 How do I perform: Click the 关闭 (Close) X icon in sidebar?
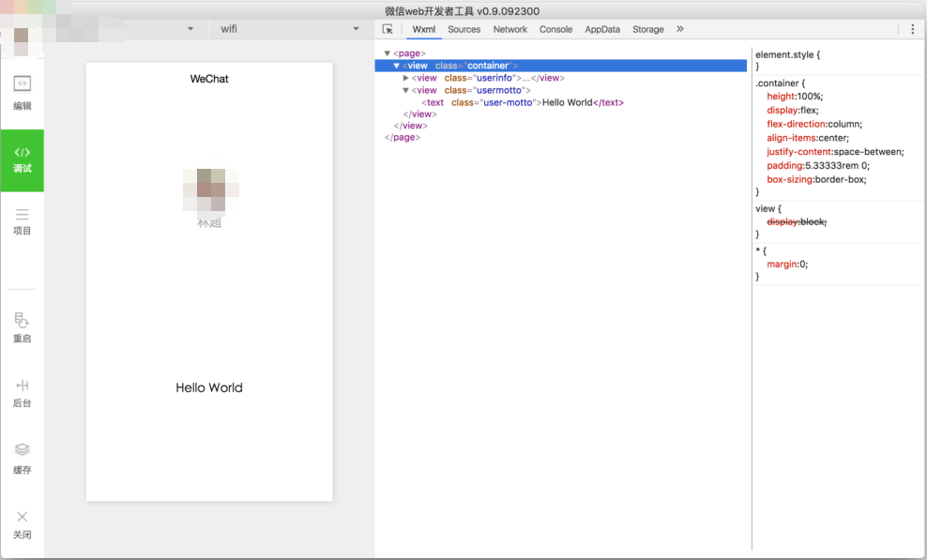coord(22,517)
